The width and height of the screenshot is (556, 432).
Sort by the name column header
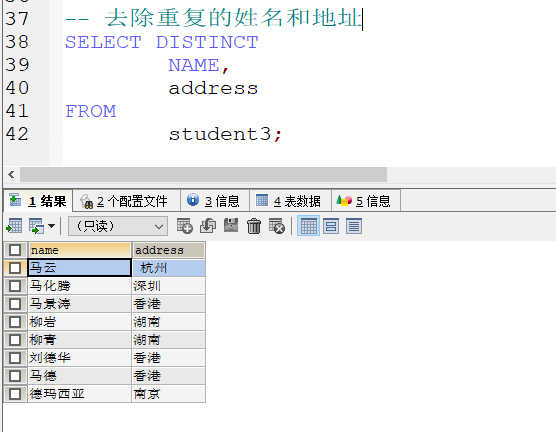[x=79, y=250]
